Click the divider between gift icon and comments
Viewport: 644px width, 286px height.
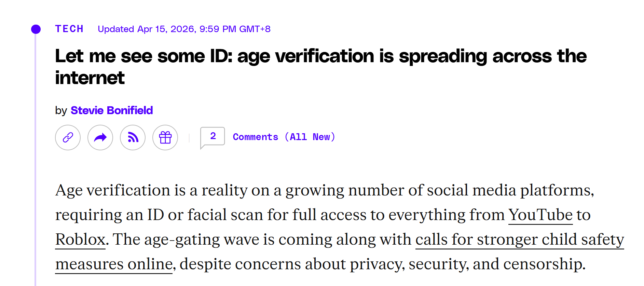(189, 137)
